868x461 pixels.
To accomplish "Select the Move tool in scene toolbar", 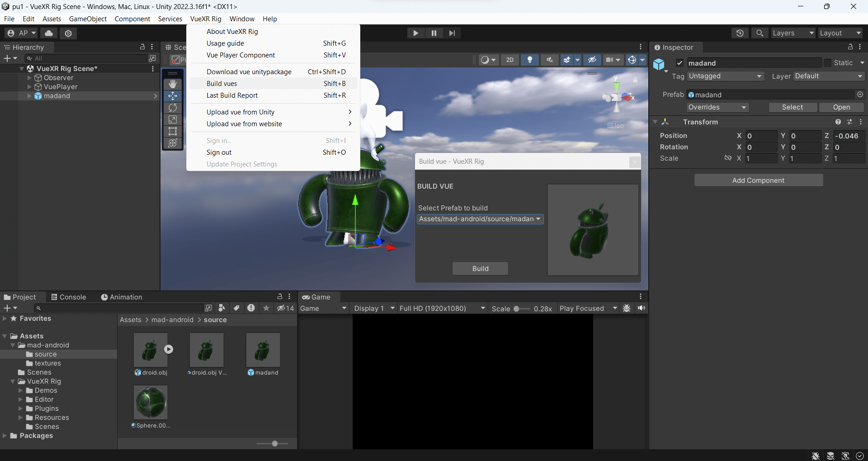I will [x=173, y=96].
